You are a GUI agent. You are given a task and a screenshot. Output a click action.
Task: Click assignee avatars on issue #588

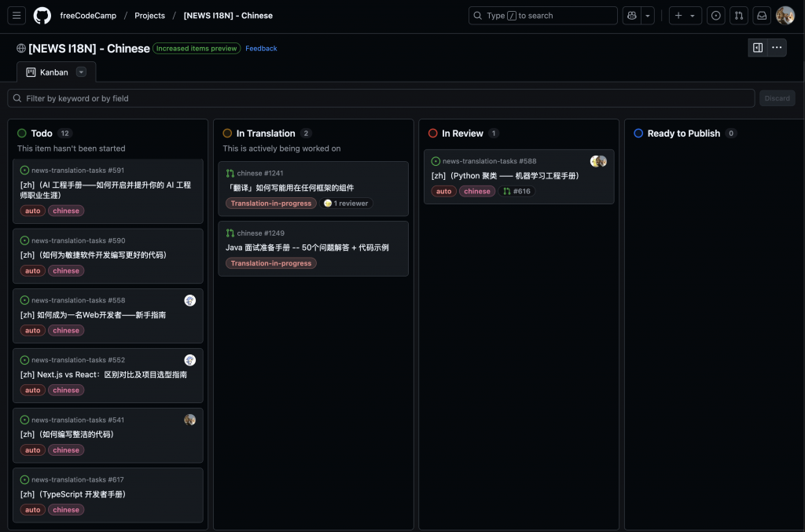598,162
